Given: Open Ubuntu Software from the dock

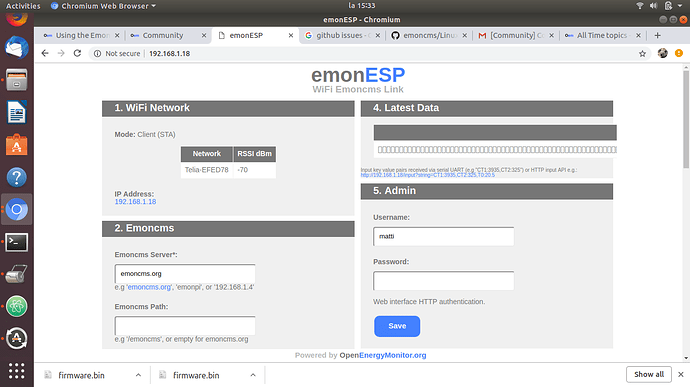Looking at the screenshot, I should click(17, 145).
